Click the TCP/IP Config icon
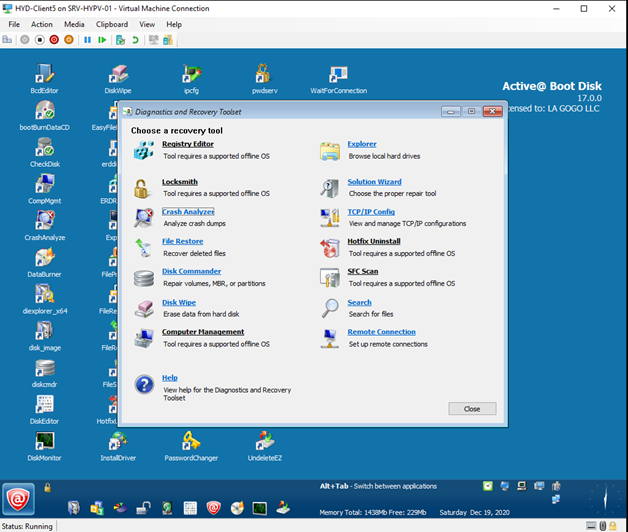The image size is (628, 532). coord(330,218)
